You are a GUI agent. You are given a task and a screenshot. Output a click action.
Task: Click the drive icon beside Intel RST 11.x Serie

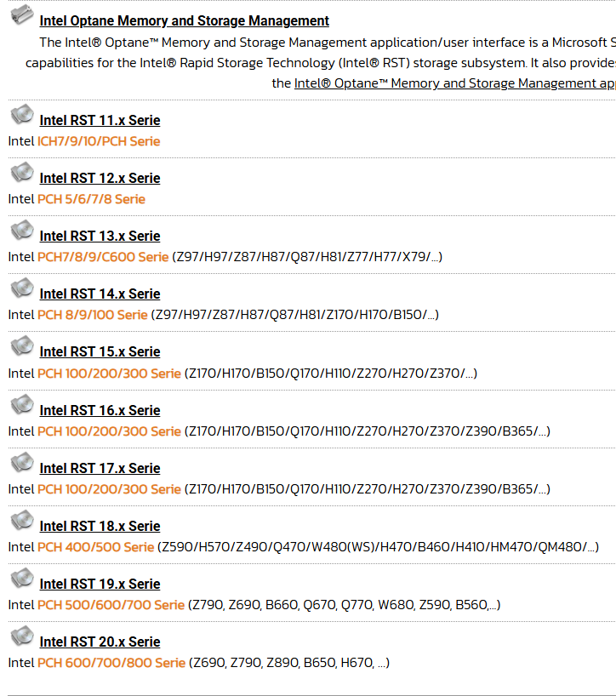[22, 115]
